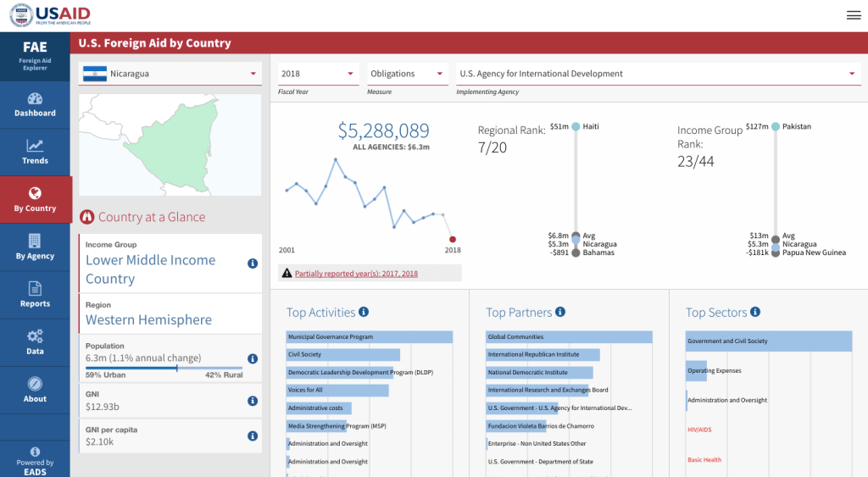Open the By Agency section
Image resolution: width=868 pixels, height=477 pixels.
coord(35,247)
